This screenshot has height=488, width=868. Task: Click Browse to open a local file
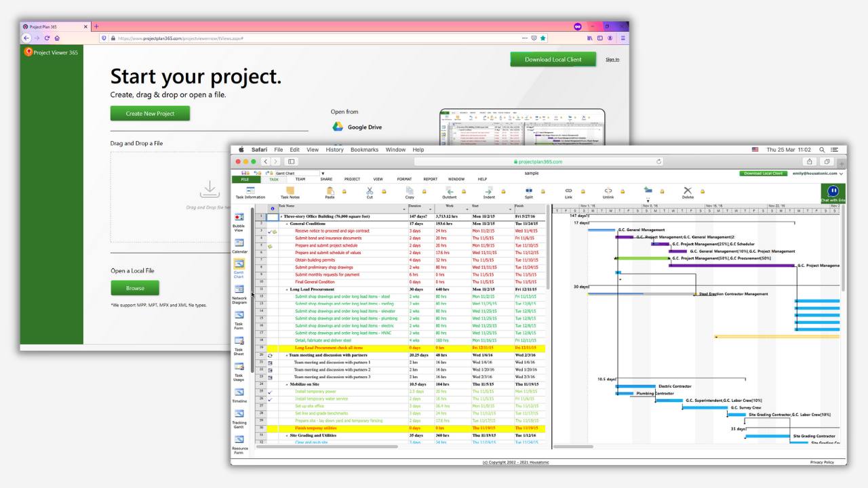coord(135,288)
